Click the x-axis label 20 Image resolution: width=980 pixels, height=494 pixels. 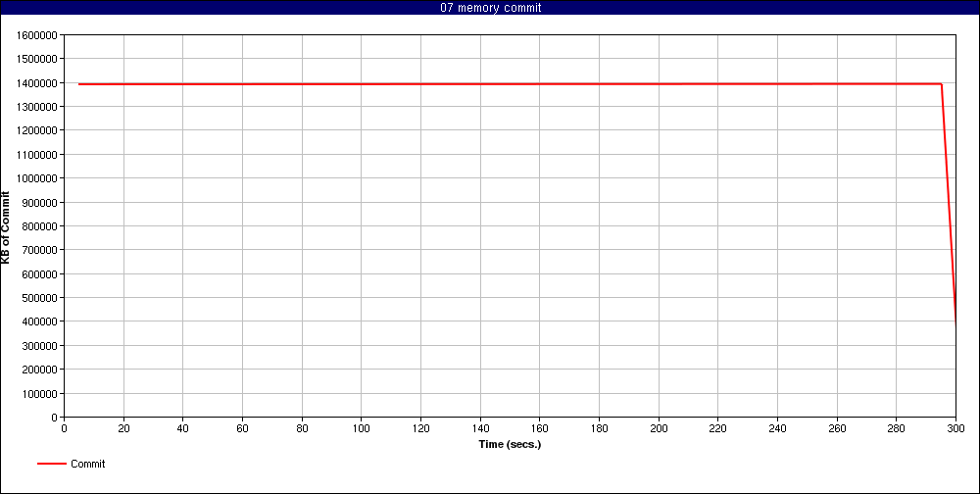tap(123, 428)
